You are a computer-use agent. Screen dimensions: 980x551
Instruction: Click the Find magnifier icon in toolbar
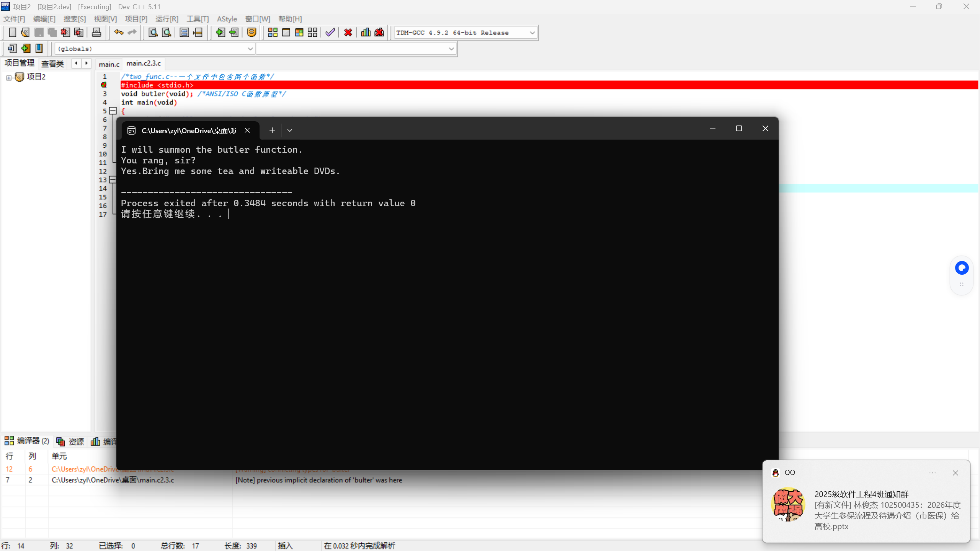(153, 33)
